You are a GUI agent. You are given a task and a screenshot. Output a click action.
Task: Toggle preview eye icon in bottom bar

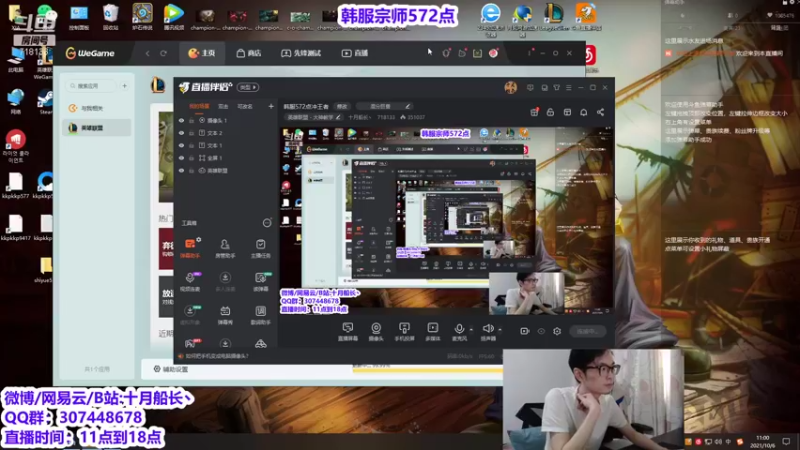click(x=541, y=331)
